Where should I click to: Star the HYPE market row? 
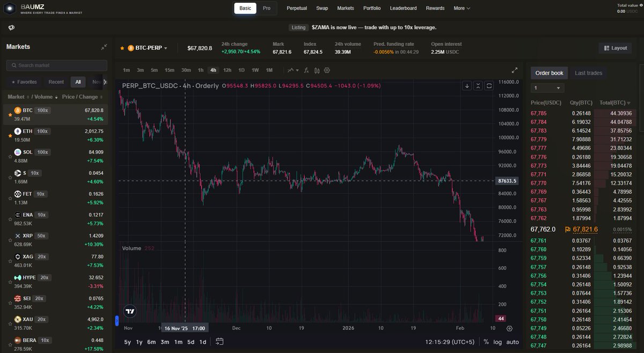(x=10, y=283)
